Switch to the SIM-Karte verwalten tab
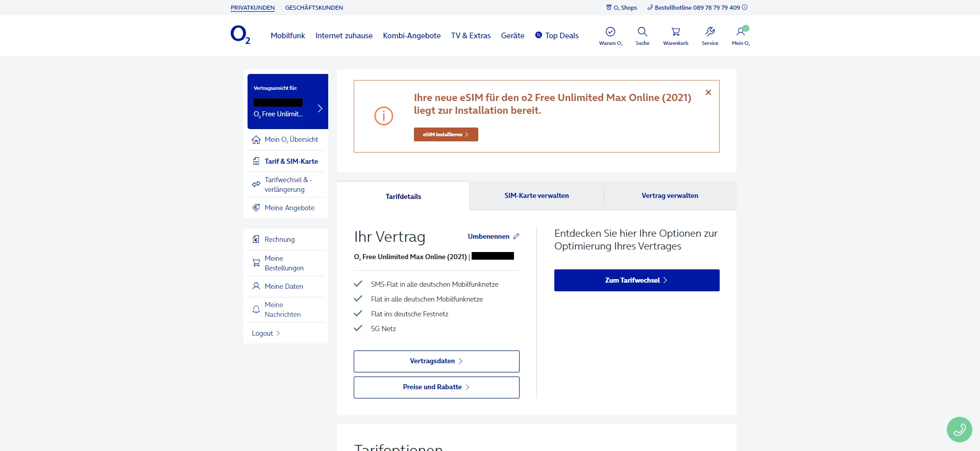 536,195
